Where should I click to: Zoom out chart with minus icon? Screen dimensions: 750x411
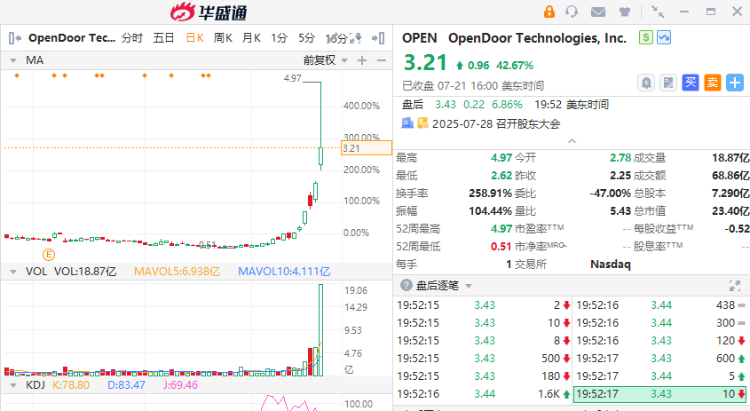pos(381,60)
